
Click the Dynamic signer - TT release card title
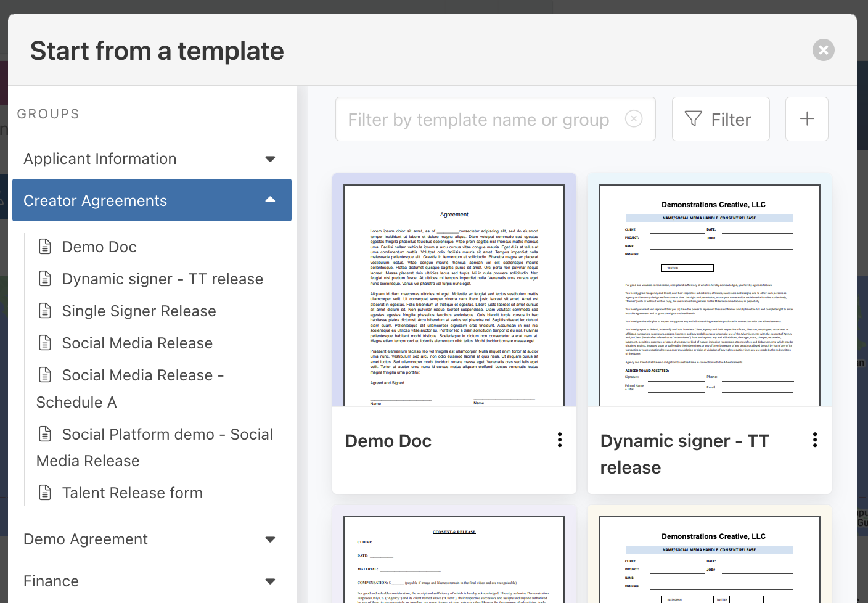(x=685, y=454)
